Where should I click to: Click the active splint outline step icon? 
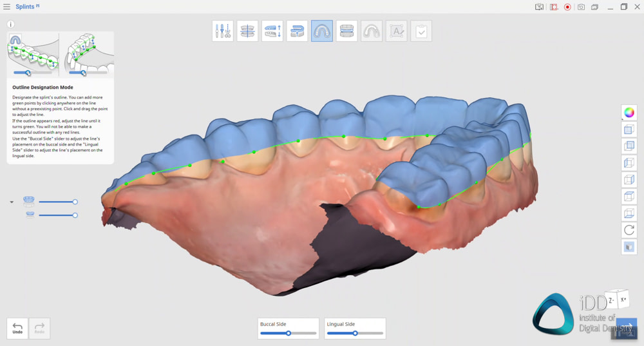coord(322,31)
